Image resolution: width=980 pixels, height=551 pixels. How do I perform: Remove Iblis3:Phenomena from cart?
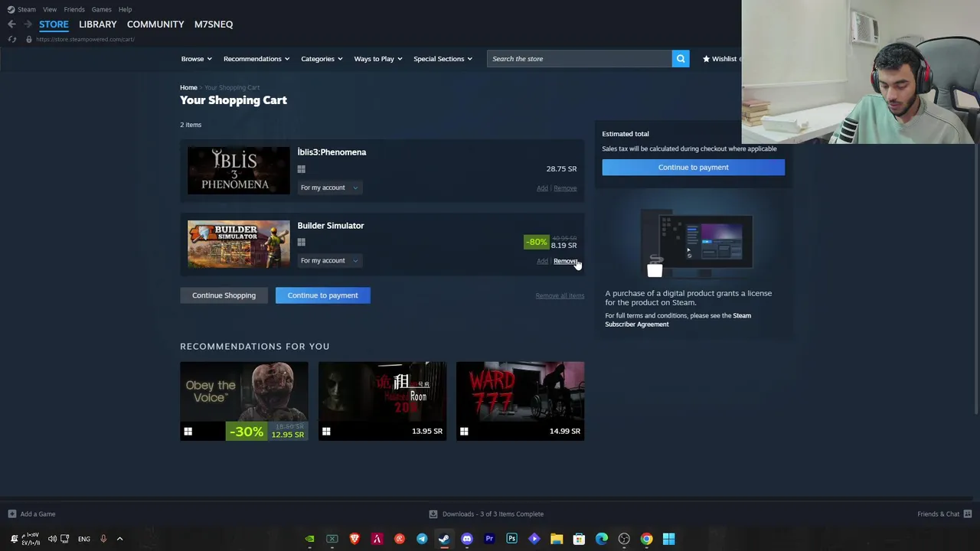565,188
